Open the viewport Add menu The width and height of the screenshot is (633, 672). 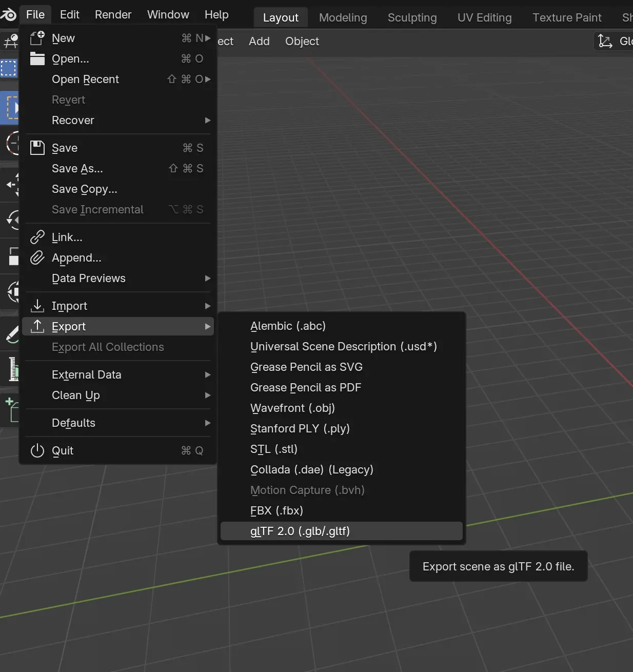click(259, 41)
